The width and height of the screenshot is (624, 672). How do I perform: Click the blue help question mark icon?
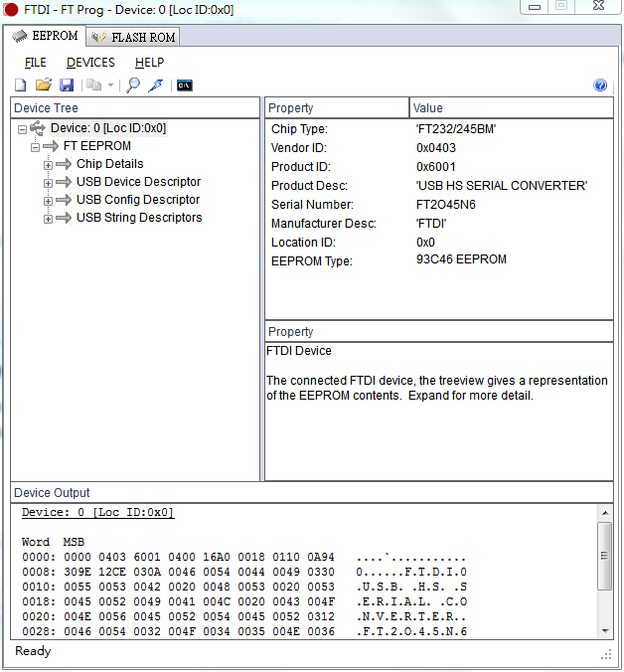[600, 84]
